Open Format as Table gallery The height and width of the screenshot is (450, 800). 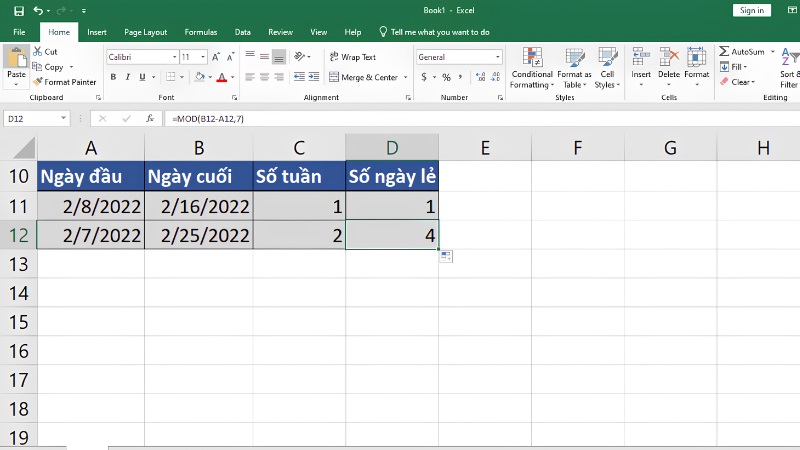coord(574,68)
